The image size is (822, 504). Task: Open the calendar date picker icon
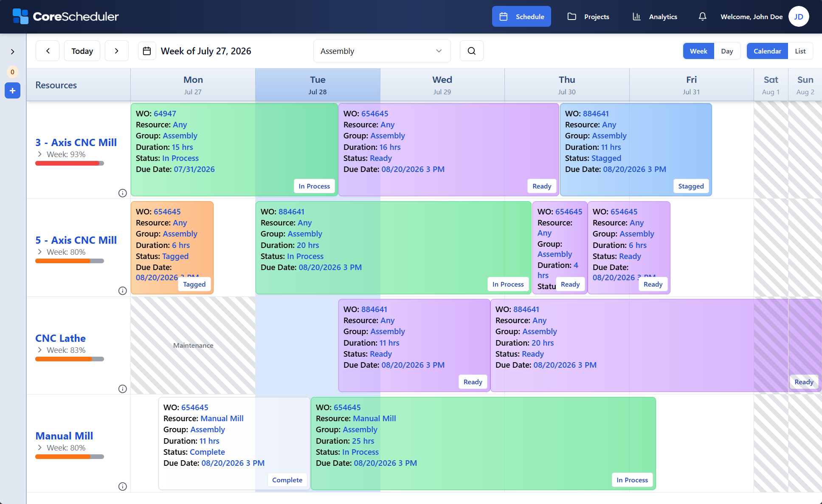(x=147, y=51)
